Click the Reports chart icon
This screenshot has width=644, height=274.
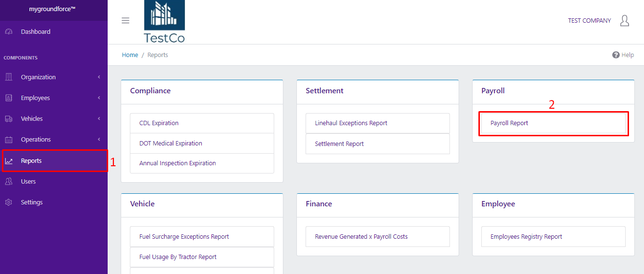(x=9, y=161)
